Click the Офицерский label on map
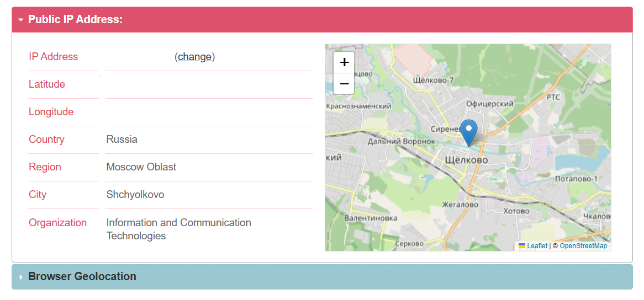 click(489, 104)
